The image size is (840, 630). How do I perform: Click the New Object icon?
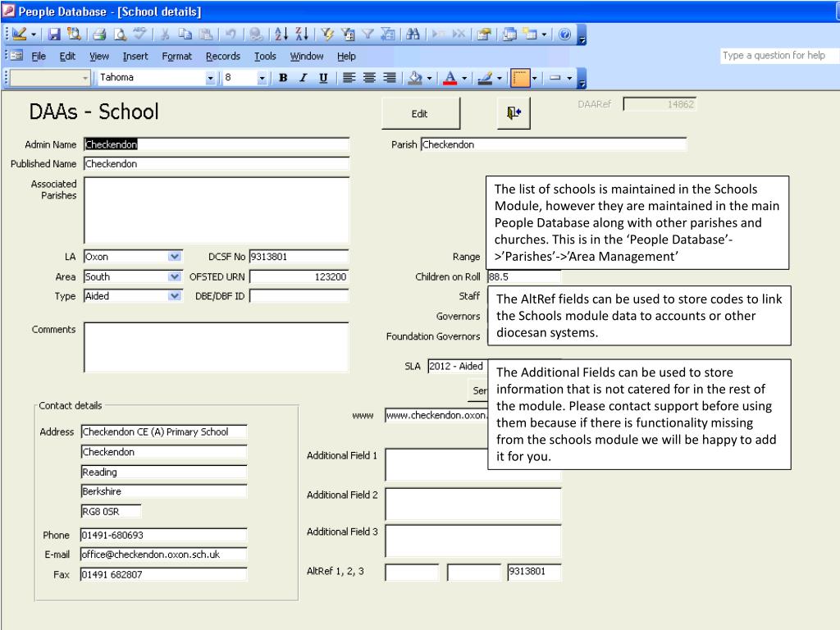(x=530, y=34)
